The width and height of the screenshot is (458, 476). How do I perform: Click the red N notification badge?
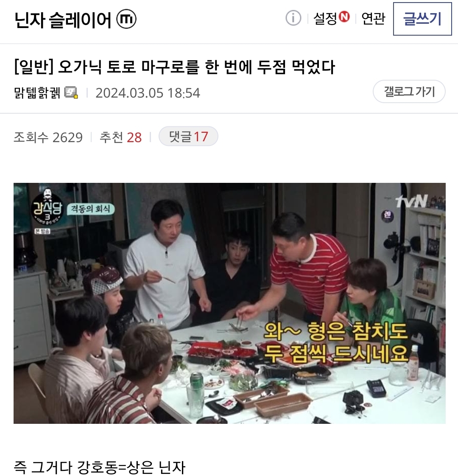point(344,17)
